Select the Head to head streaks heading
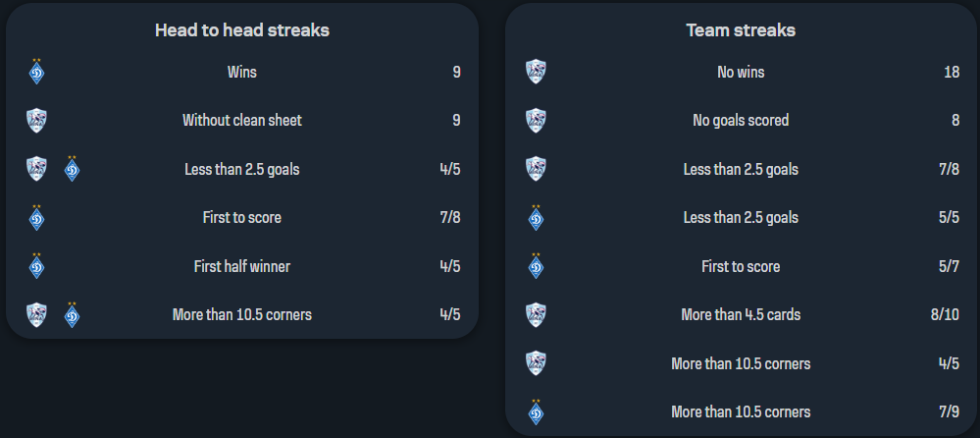Viewport: 980px width, 438px height. [242, 30]
